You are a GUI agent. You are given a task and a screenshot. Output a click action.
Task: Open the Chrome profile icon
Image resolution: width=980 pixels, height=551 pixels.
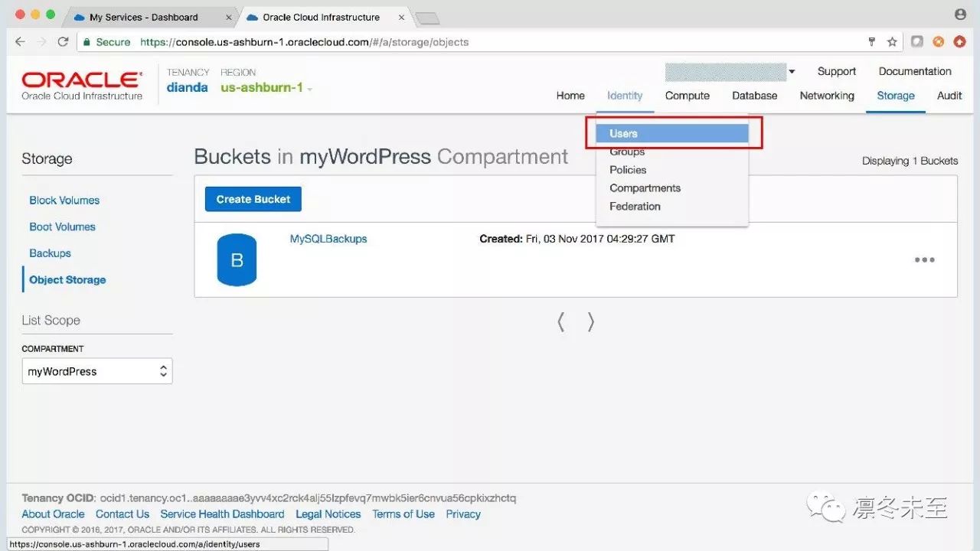pyautogui.click(x=960, y=15)
